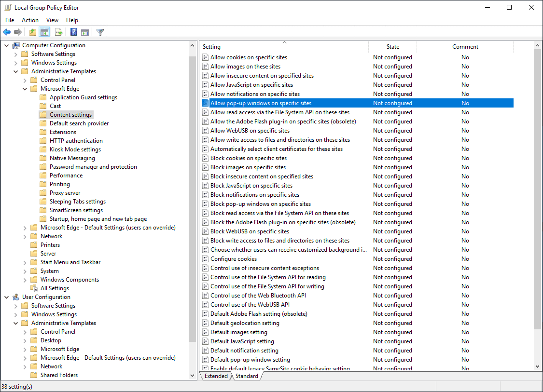Click folder icon beside Proxy server

(x=43, y=193)
